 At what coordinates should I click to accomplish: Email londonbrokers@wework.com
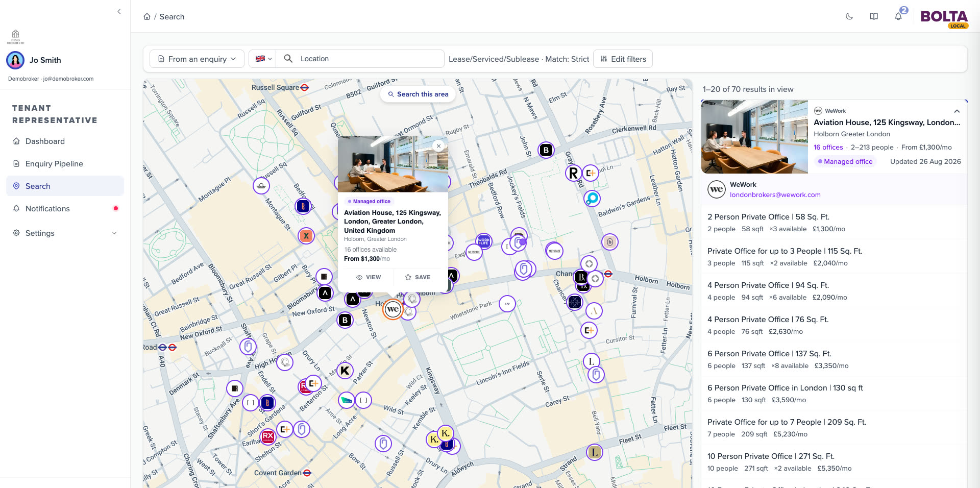775,195
